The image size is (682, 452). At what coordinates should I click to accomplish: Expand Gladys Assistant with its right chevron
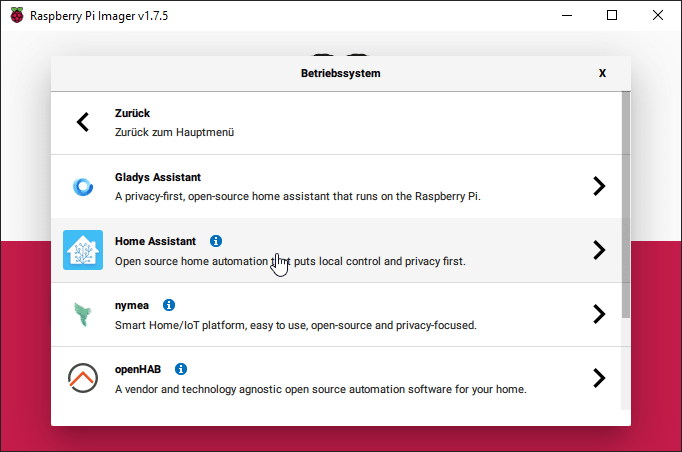click(598, 186)
